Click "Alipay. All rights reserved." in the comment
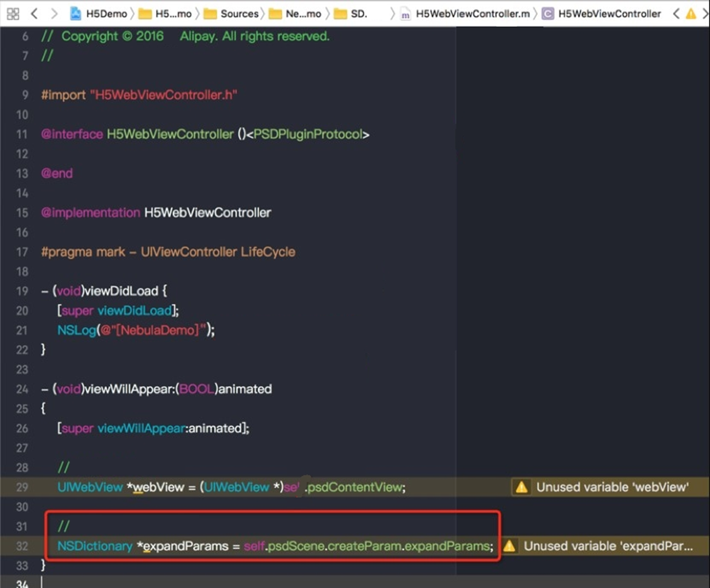 click(255, 37)
